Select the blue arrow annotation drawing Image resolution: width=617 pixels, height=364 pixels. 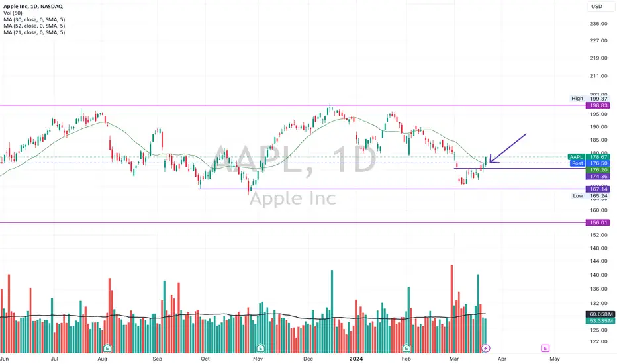508,148
